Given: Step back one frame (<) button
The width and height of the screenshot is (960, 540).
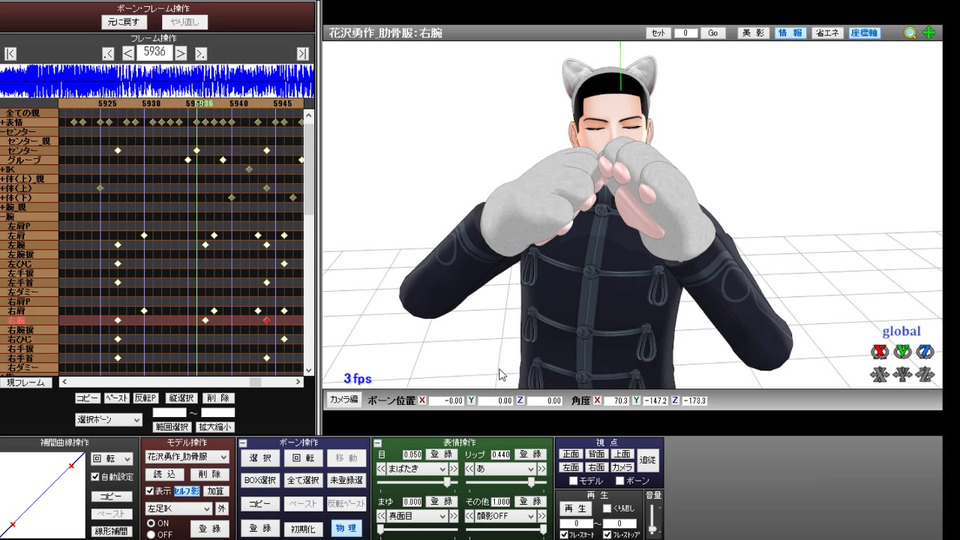Looking at the screenshot, I should coord(128,54).
